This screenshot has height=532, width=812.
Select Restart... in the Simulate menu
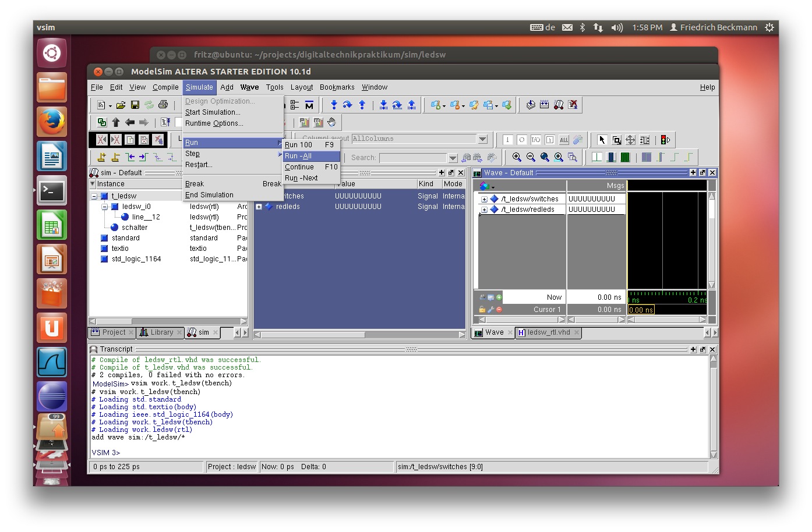[199, 165]
